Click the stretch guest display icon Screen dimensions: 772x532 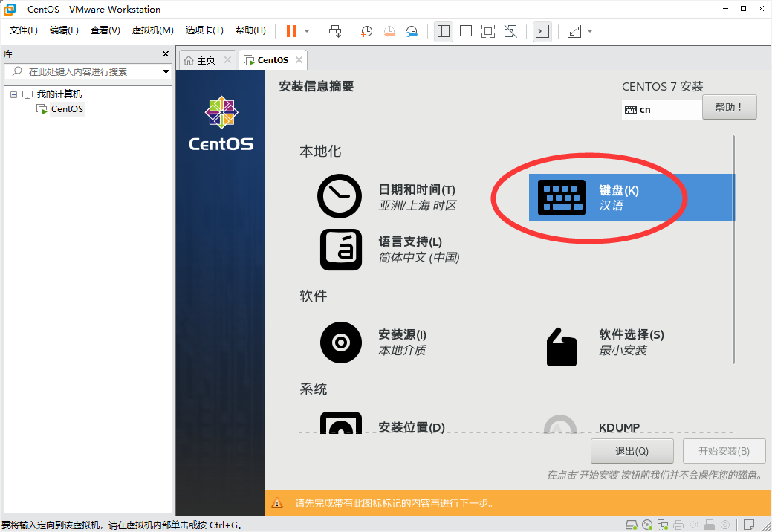point(574,31)
